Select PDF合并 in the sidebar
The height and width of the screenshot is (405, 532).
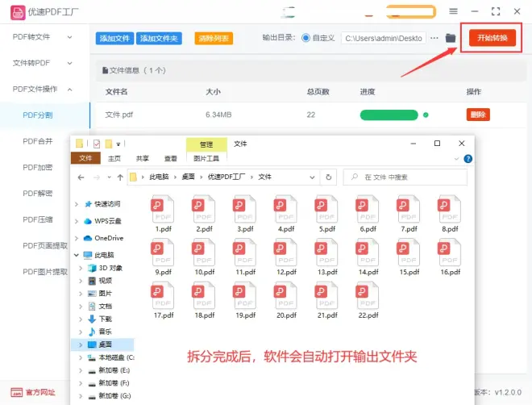point(38,141)
